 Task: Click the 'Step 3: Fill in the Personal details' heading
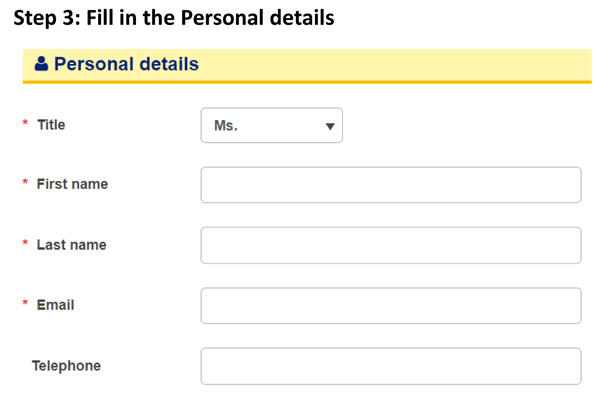(x=174, y=18)
